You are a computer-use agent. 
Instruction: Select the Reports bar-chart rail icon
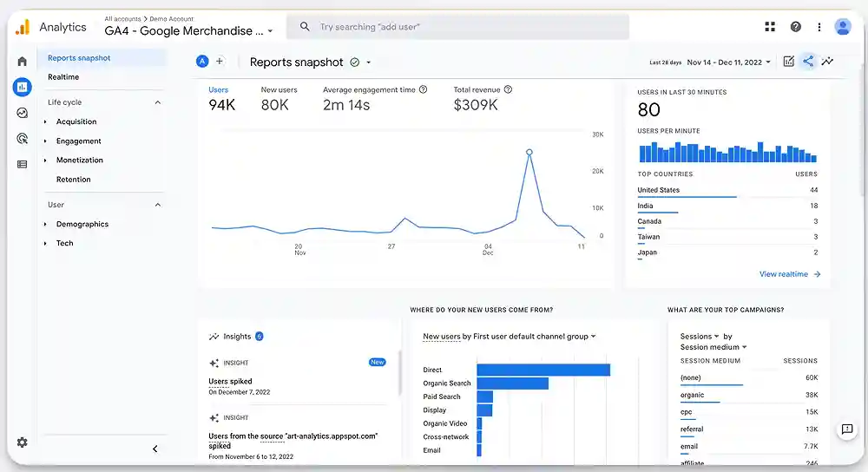click(23, 87)
